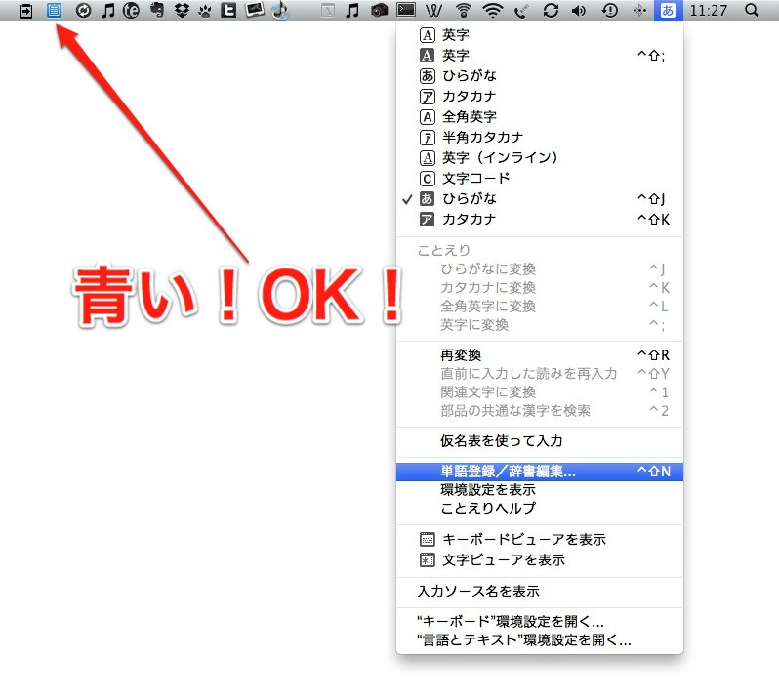Open "言語とテキスト"環境設定を開く...
Image resolution: width=779 pixels, height=700 pixels.
click(524, 640)
